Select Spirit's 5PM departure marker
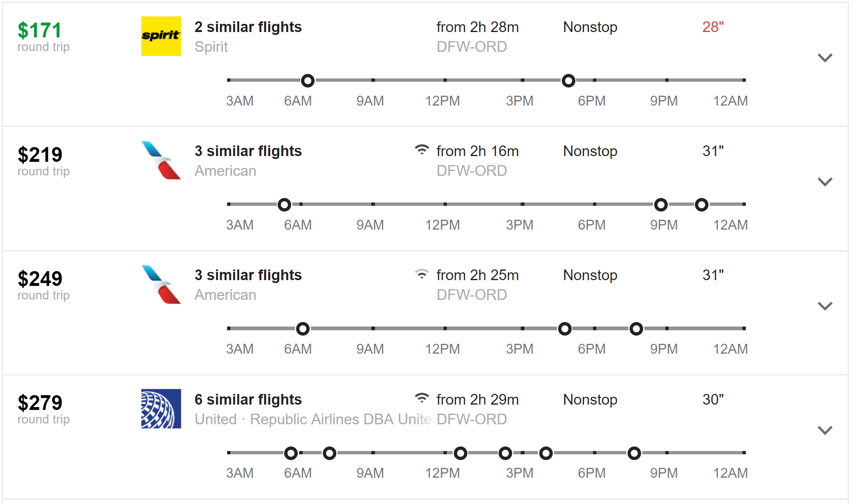Viewport: 853px width, 504px height. tap(568, 81)
